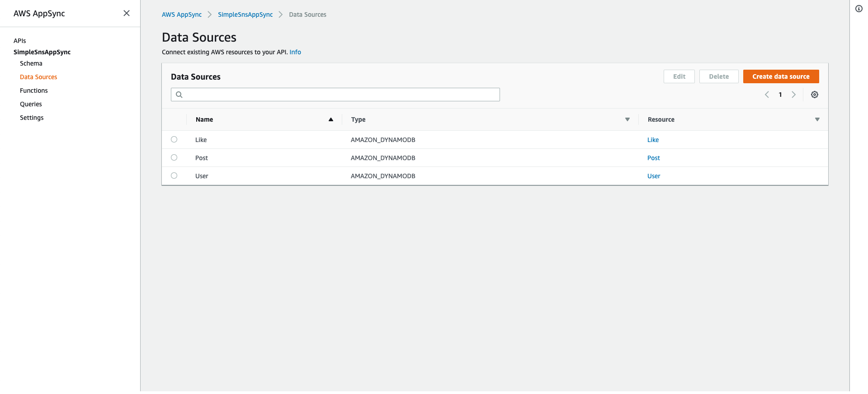Open Functions in the sidebar
The image size is (868, 394).
pos(34,90)
